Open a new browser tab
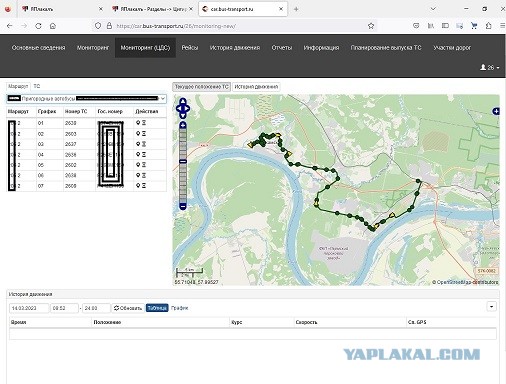Viewport: 506px width, 384px height. (296, 9)
